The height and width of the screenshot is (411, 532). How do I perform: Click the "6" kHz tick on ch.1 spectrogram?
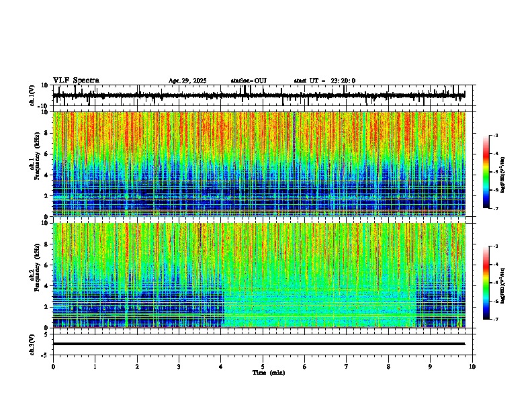tap(46, 154)
